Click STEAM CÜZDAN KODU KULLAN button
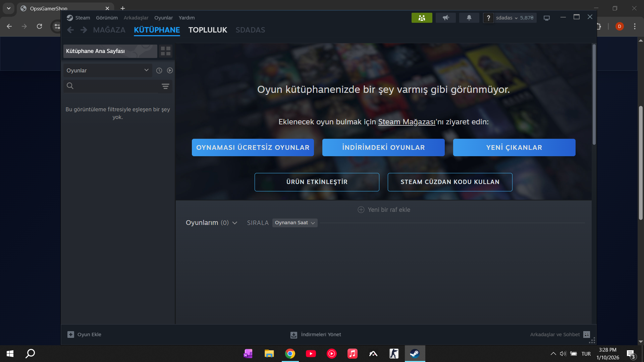The height and width of the screenshot is (362, 644). (x=450, y=182)
